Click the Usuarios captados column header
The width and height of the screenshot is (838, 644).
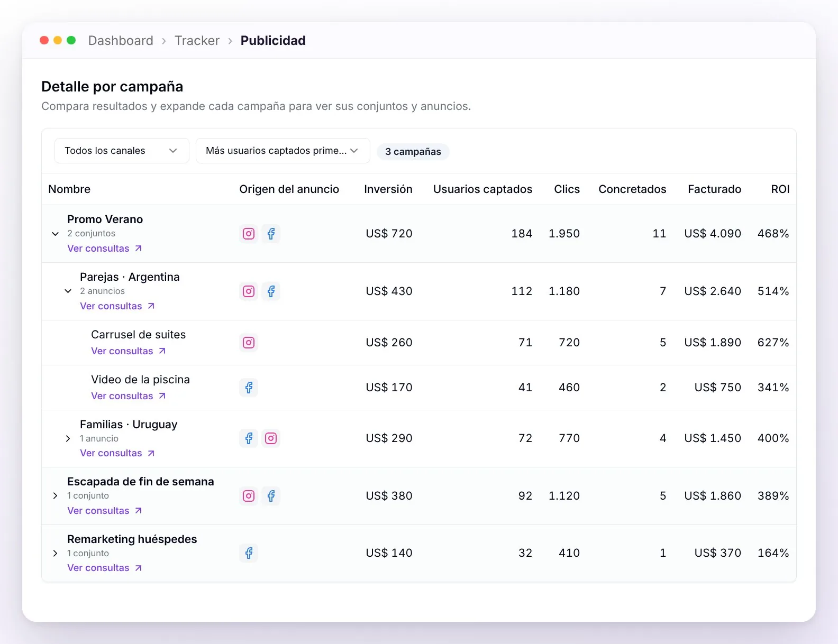tap(483, 189)
